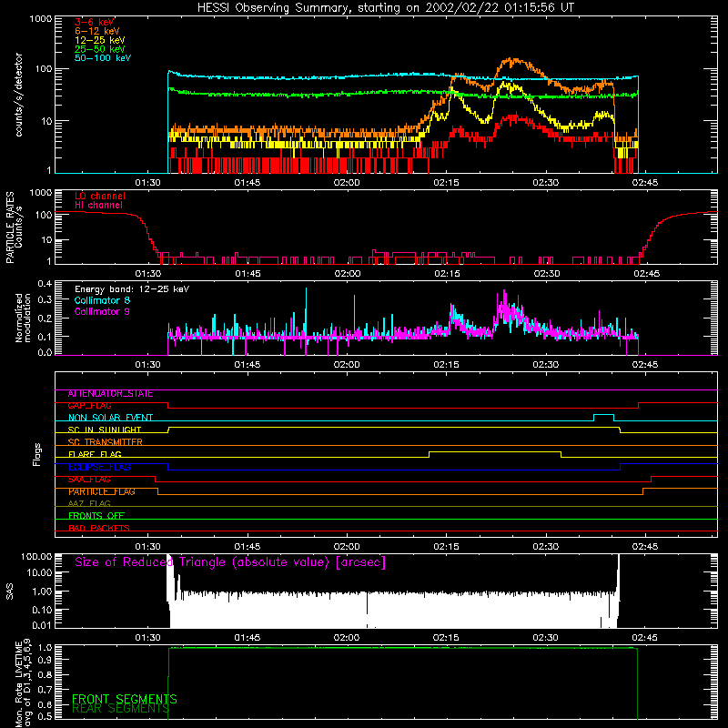Screen dimensions: 728x728
Task: Click the HI channel legend label
Action: coord(98,206)
